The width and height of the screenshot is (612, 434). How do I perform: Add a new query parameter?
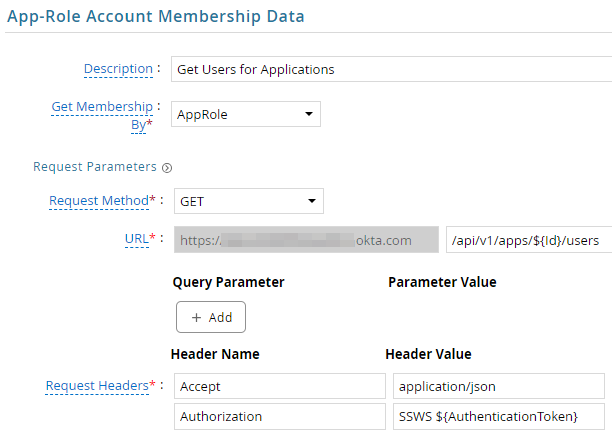point(211,317)
